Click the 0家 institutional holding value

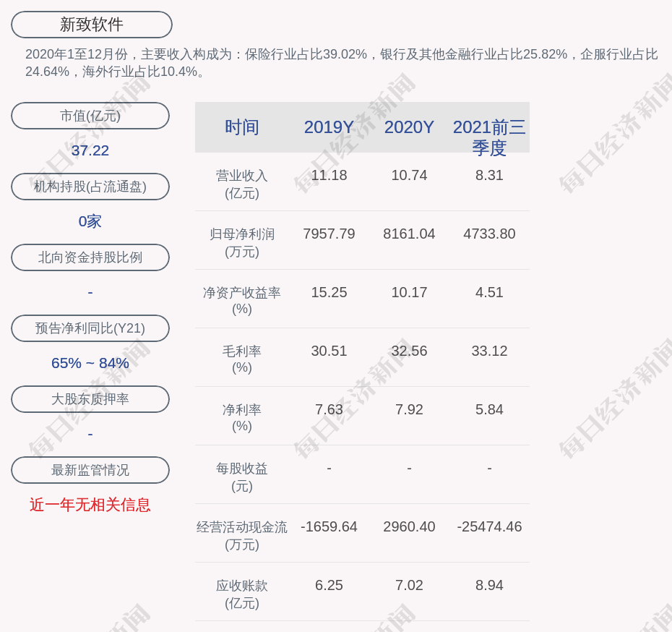90,221
